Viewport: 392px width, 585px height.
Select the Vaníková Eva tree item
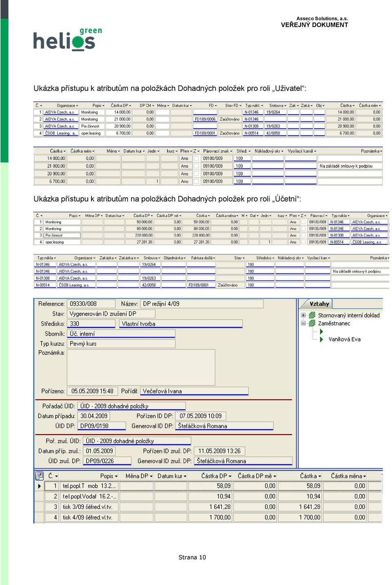[344, 339]
